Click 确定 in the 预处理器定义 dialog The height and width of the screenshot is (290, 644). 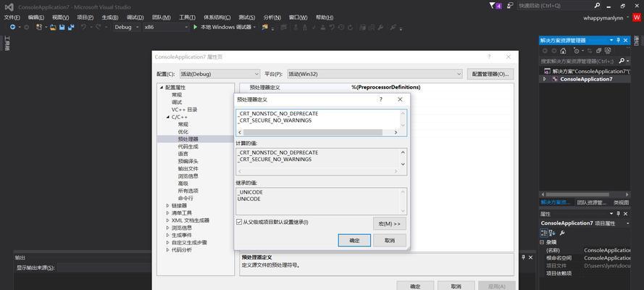click(354, 241)
